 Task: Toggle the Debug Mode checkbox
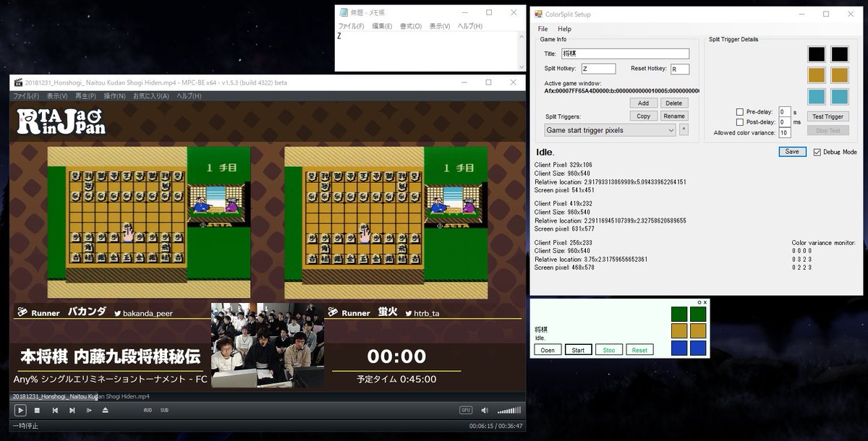(x=817, y=152)
